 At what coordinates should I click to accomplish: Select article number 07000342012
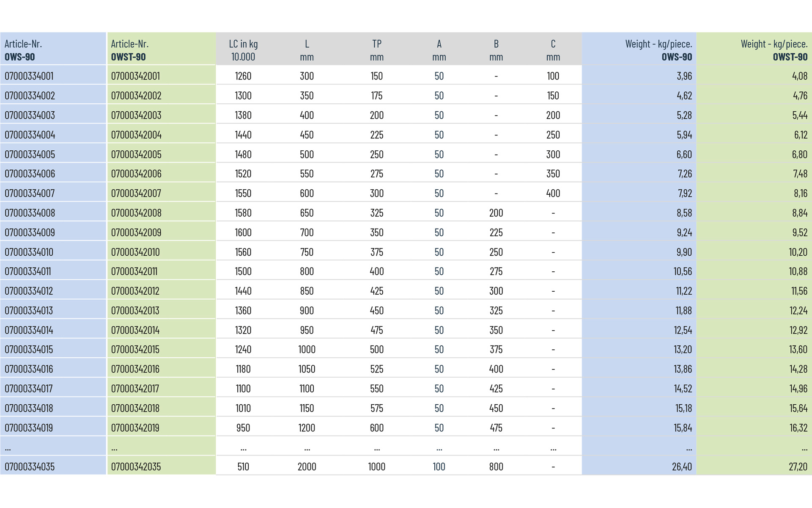(x=135, y=291)
